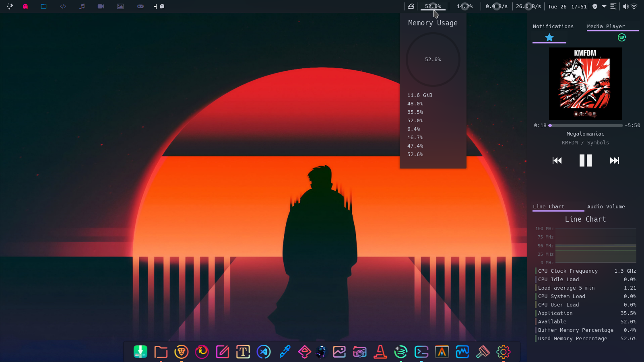Open the system settings gear dock icon
This screenshot has width=644, height=362.
(503, 352)
